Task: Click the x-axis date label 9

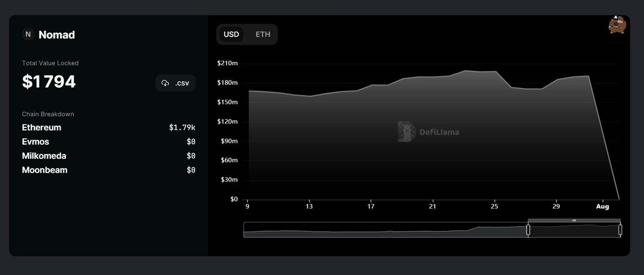Action: [247, 207]
